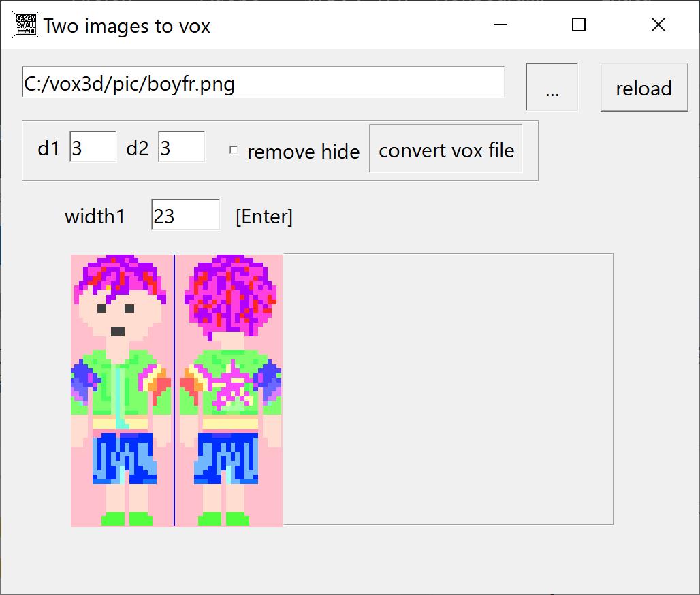Focus the boyfr.png file path field
700x595 pixels.
[x=263, y=83]
